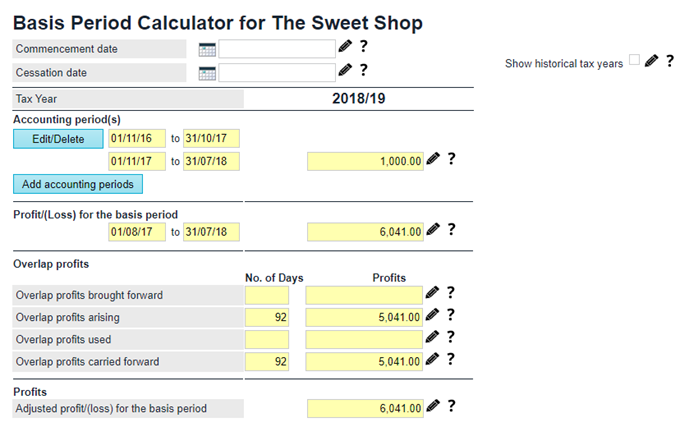Screen dimensions: 680x427
Task: Enable Show historical tax years checkbox
Action: 634,61
